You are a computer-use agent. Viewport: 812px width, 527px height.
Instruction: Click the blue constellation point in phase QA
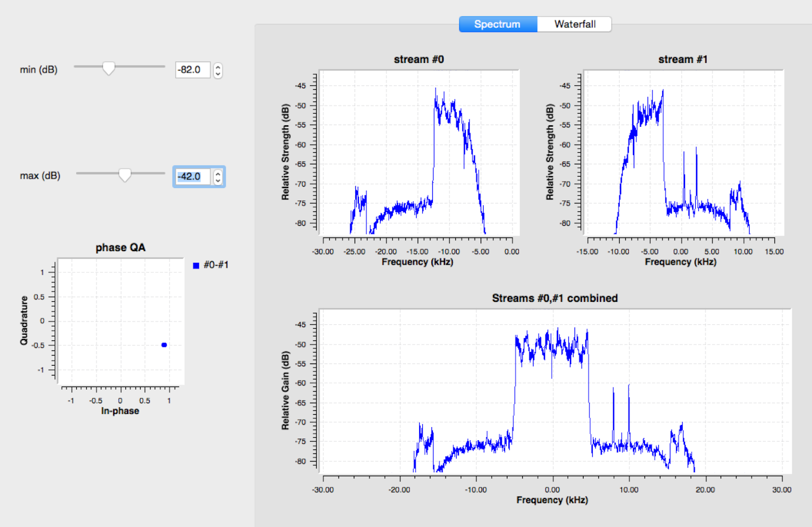(163, 344)
